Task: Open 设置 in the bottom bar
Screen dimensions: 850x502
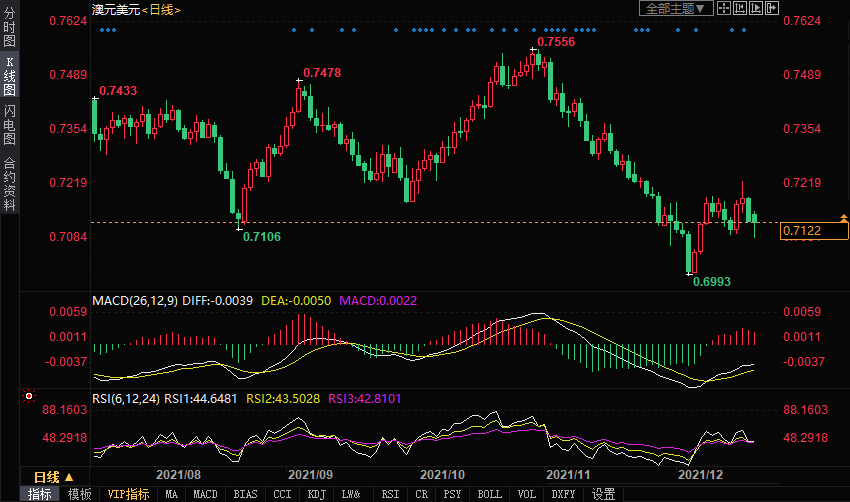Action: tap(603, 494)
